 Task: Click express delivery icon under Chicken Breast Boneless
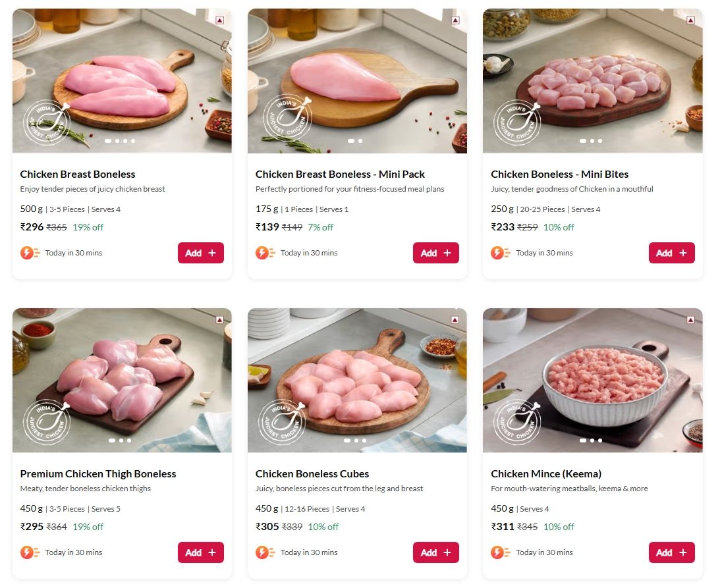pyautogui.click(x=30, y=253)
